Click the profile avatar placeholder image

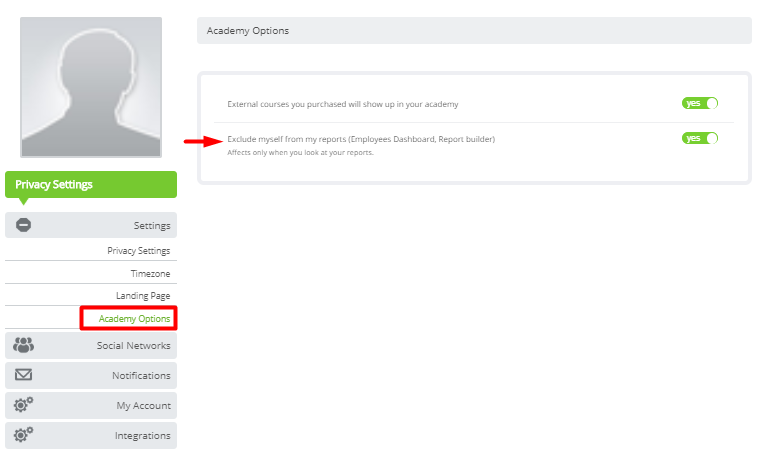coord(91,87)
